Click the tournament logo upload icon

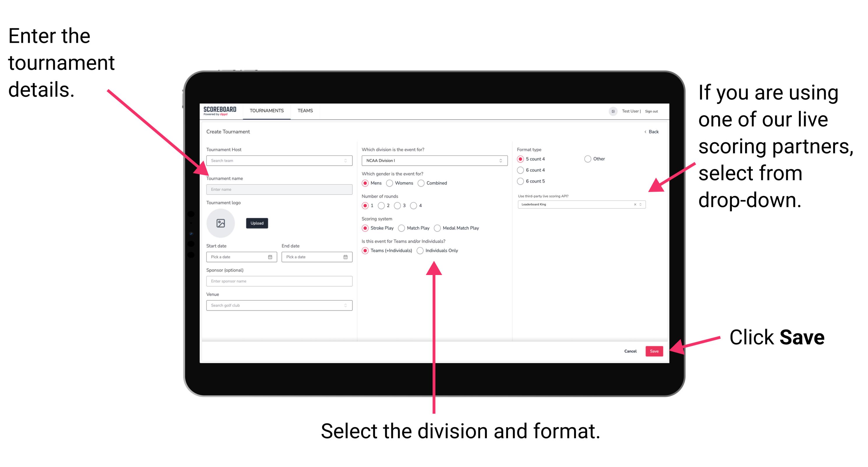click(221, 223)
